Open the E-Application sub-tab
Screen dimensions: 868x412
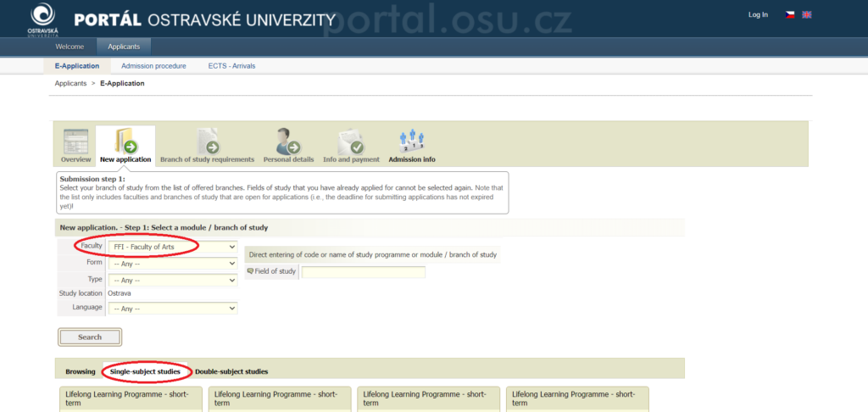77,66
